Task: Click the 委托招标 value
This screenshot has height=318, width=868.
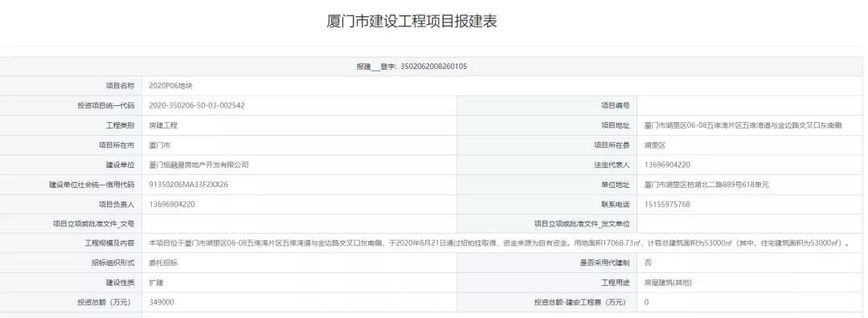Action: 163,263
